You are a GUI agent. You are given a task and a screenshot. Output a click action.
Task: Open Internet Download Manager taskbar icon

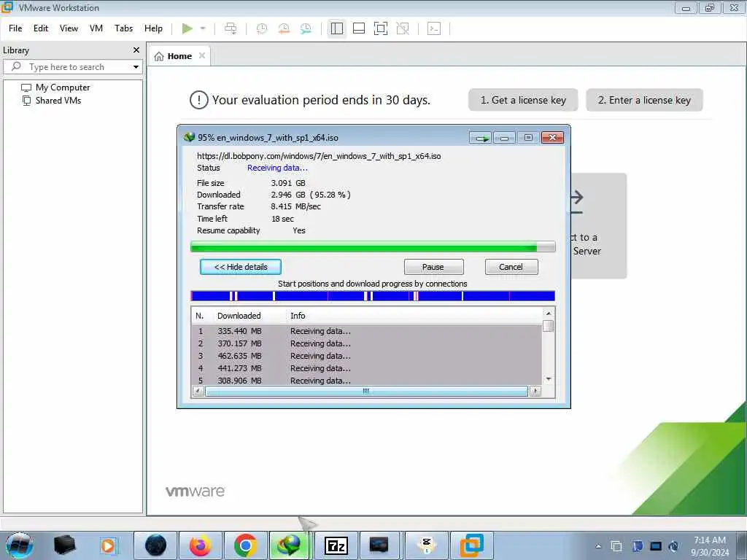tap(290, 545)
